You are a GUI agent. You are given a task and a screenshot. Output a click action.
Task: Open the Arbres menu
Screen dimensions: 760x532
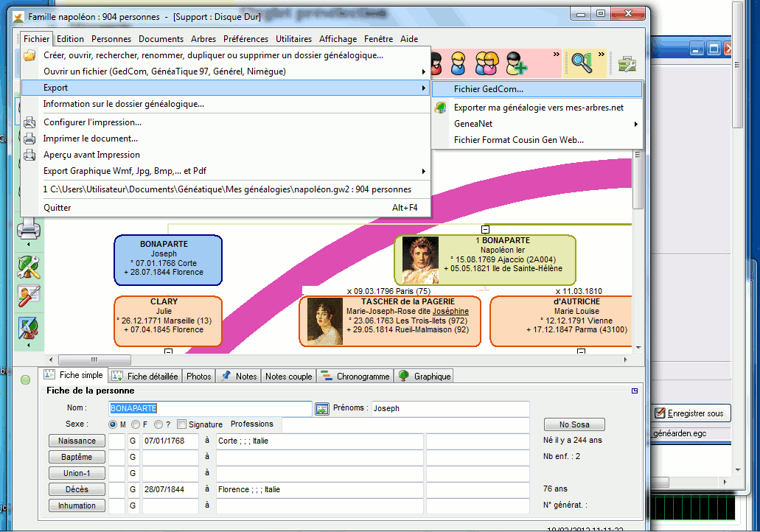click(203, 39)
